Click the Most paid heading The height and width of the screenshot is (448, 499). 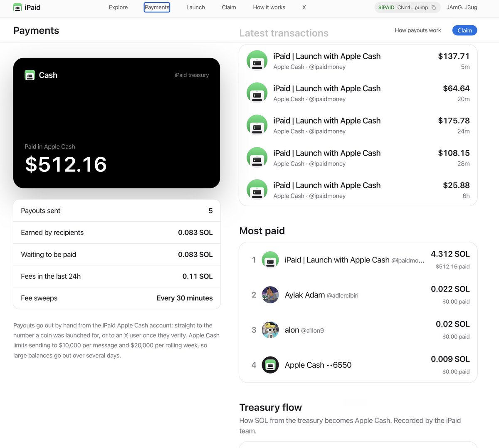(x=262, y=231)
